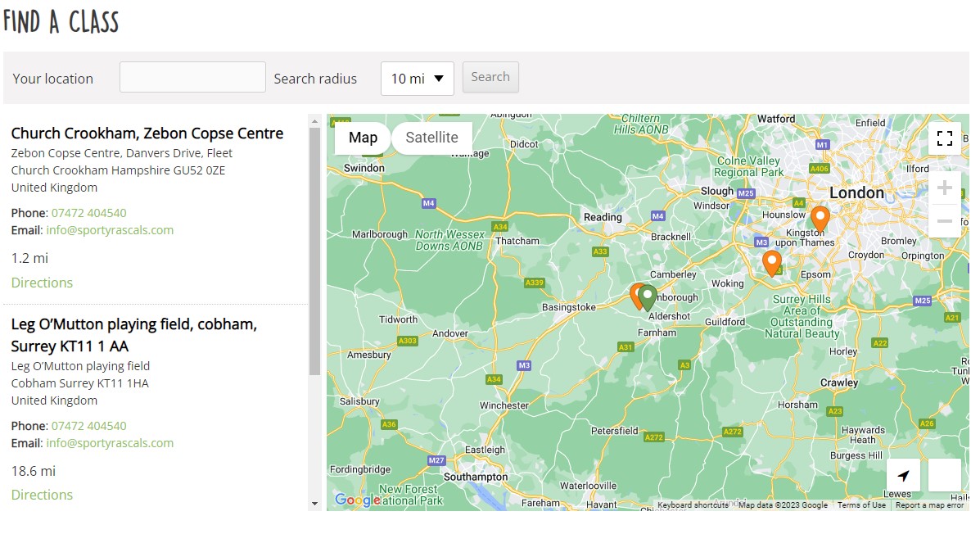Image resolution: width=980 pixels, height=534 pixels.
Task: Call the Leg O'Mutton phone number link
Action: (88, 426)
